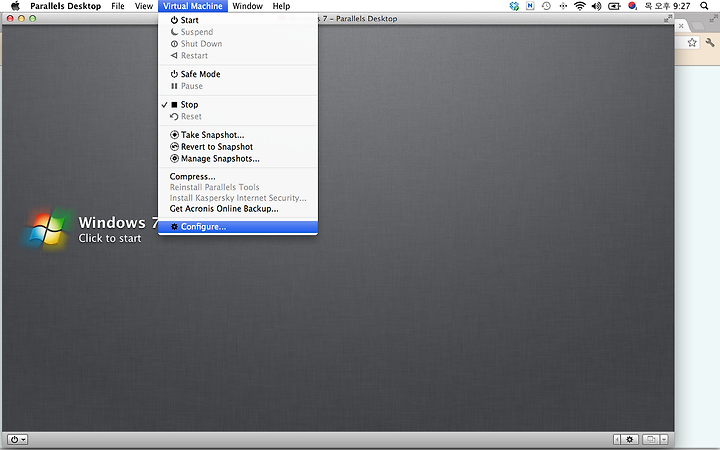Open the View menu
Viewport: 720px width, 450px height.
pos(144,6)
